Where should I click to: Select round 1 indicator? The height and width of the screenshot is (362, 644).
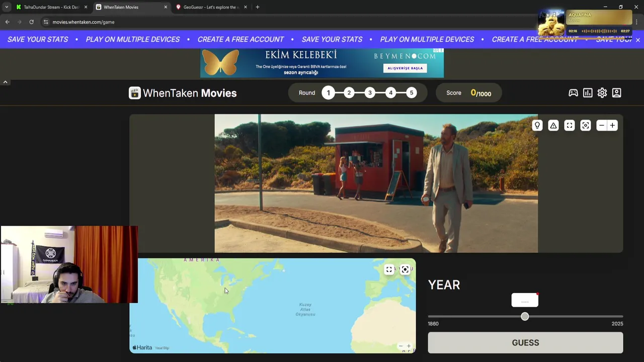pyautogui.click(x=328, y=93)
